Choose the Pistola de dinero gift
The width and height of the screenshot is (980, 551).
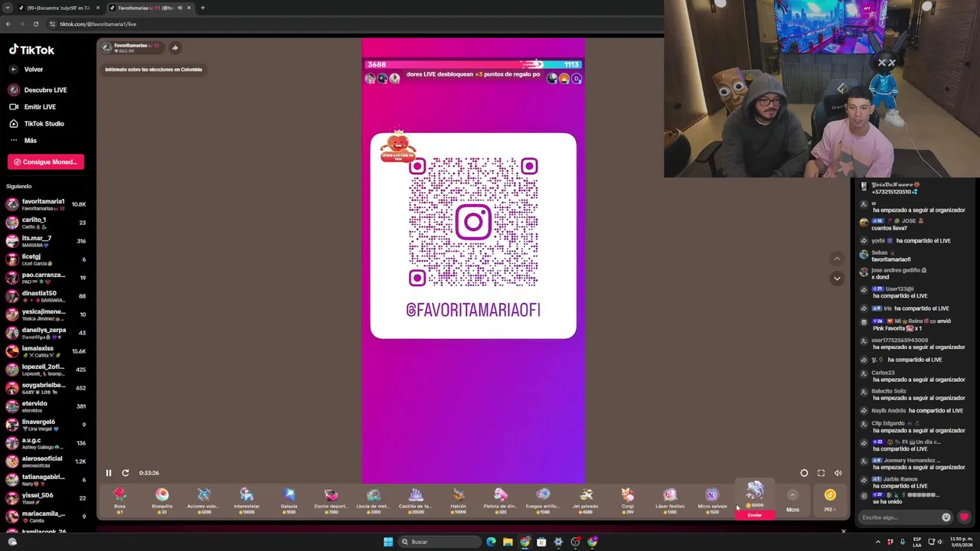coord(501,500)
